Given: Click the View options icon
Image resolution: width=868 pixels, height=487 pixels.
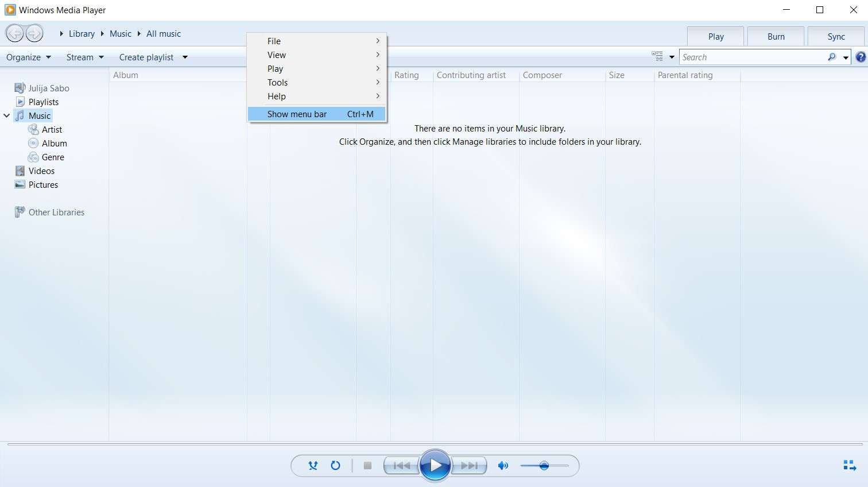Looking at the screenshot, I should click(657, 56).
